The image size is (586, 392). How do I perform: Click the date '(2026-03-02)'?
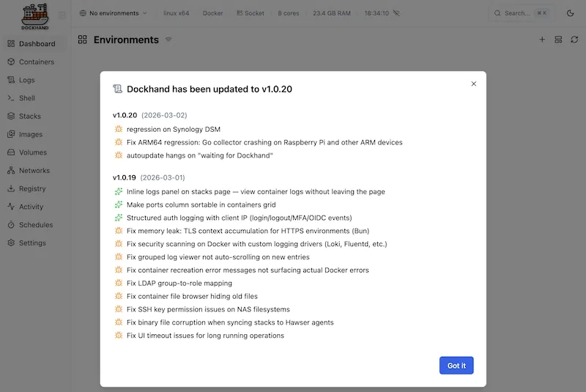[x=164, y=115]
